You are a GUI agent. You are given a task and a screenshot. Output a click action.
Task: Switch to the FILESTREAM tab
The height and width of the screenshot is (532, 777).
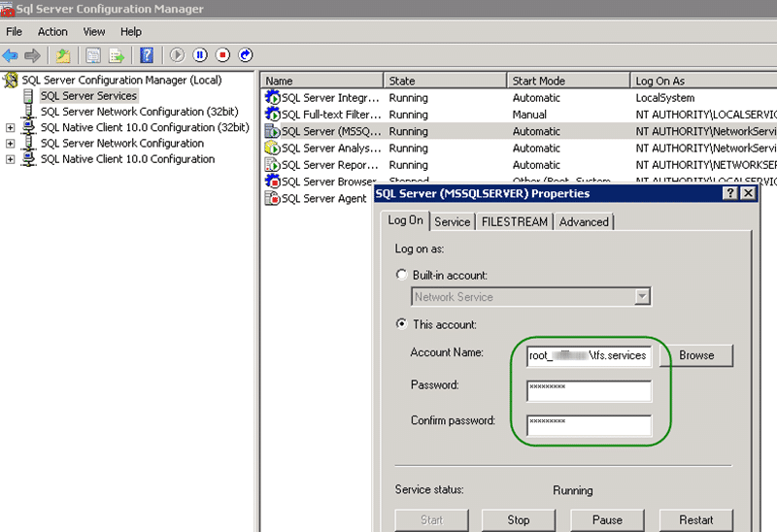[515, 222]
